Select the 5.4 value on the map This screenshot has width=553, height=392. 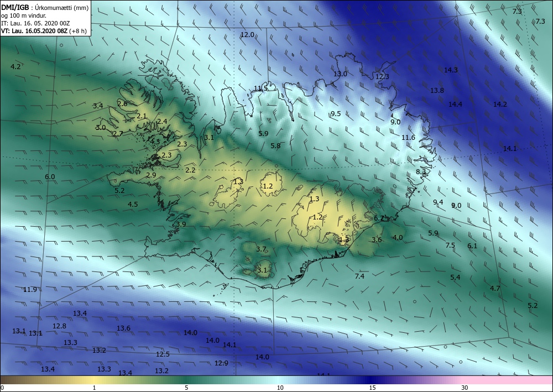click(455, 277)
